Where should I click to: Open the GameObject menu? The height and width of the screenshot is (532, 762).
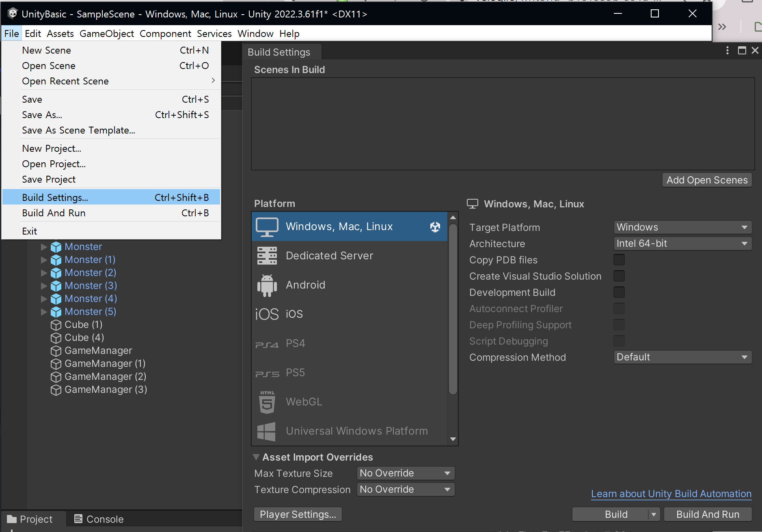click(x=107, y=34)
